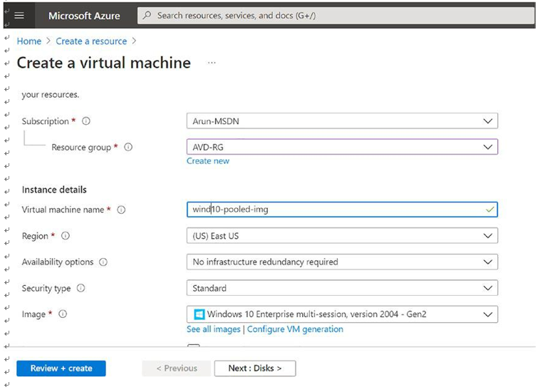Click the Image info icon
This screenshot has height=392, width=540.
63,314
